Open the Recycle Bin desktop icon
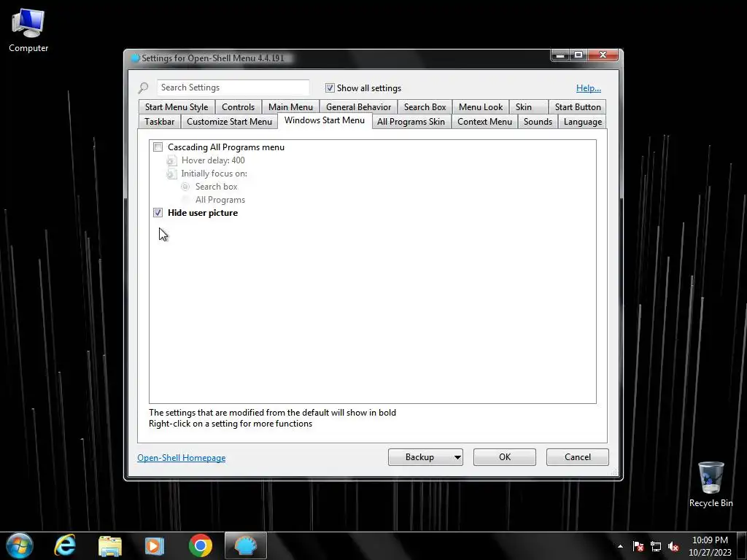This screenshot has width=747, height=560. (711, 484)
